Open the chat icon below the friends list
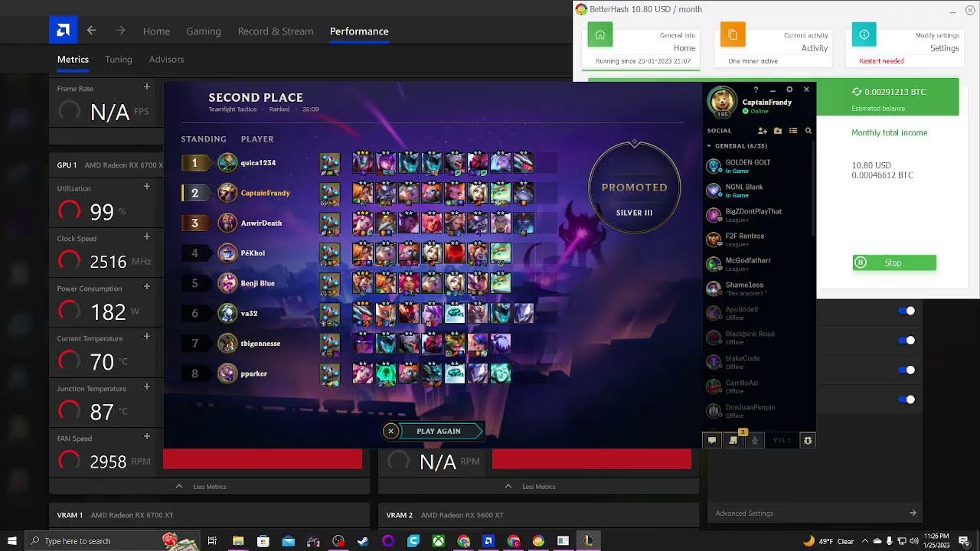 (712, 440)
